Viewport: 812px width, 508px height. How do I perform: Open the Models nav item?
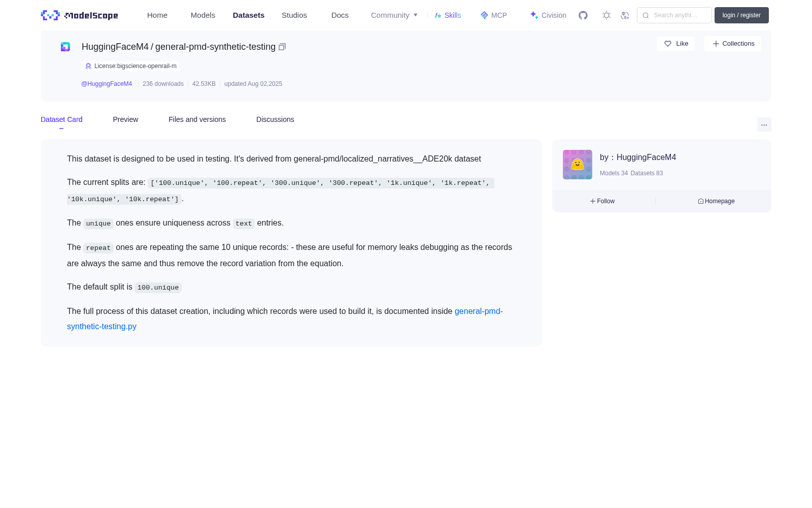tap(203, 15)
